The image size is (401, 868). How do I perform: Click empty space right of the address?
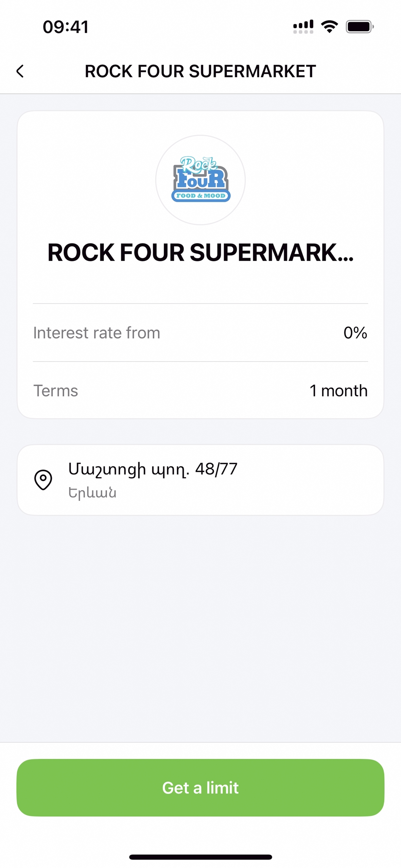tap(313, 480)
